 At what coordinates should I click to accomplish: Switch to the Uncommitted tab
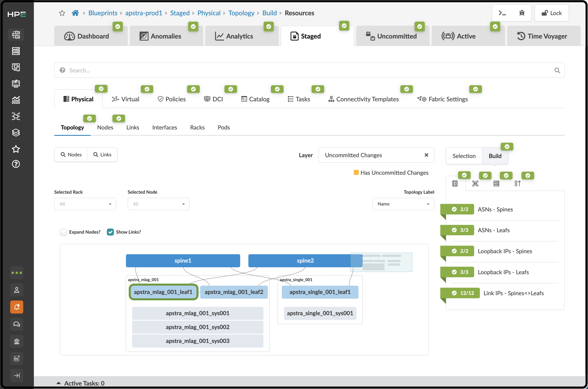click(392, 36)
